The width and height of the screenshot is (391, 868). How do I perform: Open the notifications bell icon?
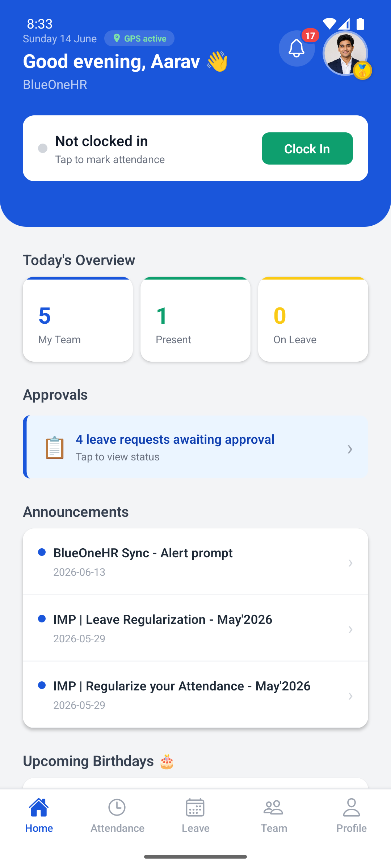tap(297, 48)
